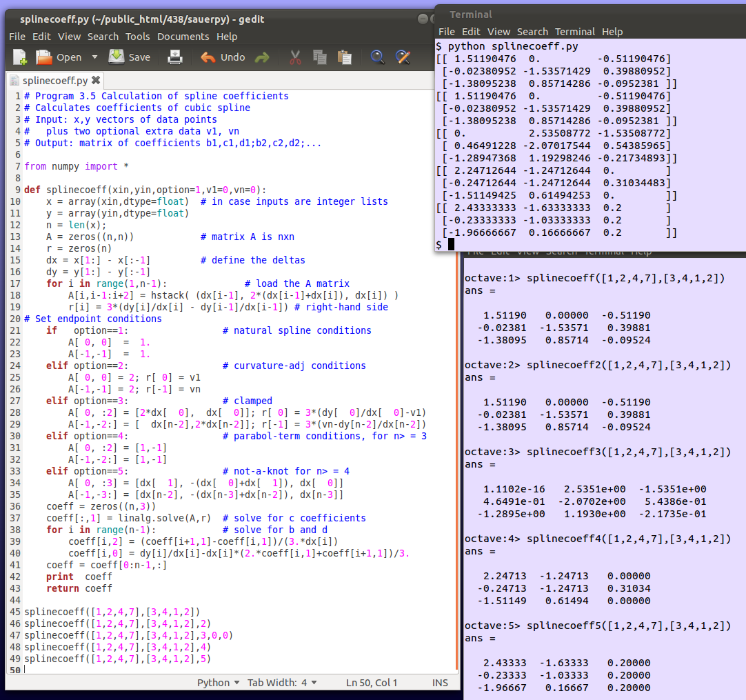Click value 1.1102e-16 in octave output
This screenshot has height=700, width=746.
(x=514, y=489)
